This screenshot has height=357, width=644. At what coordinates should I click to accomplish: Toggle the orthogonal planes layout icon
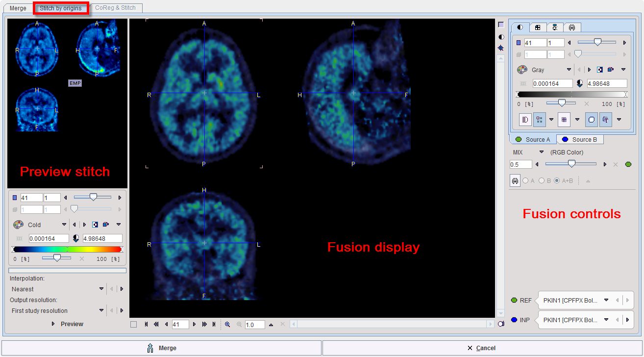[x=539, y=119]
